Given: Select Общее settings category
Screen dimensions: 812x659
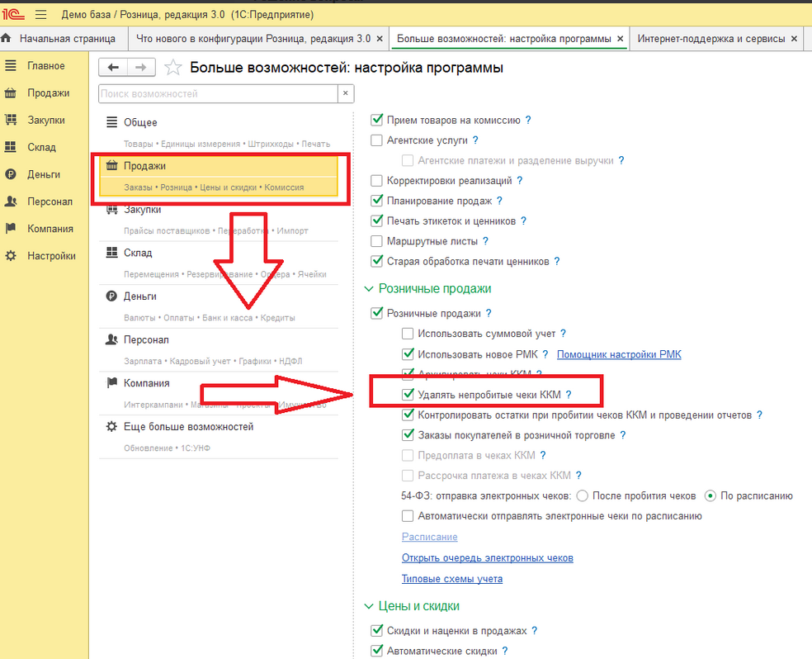Looking at the screenshot, I should pos(219,132).
